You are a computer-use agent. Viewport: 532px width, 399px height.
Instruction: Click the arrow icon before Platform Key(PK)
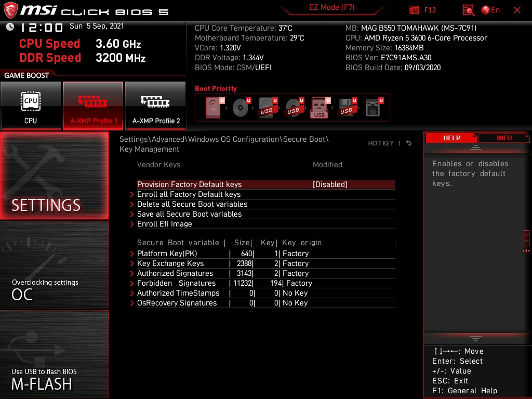tap(132, 254)
